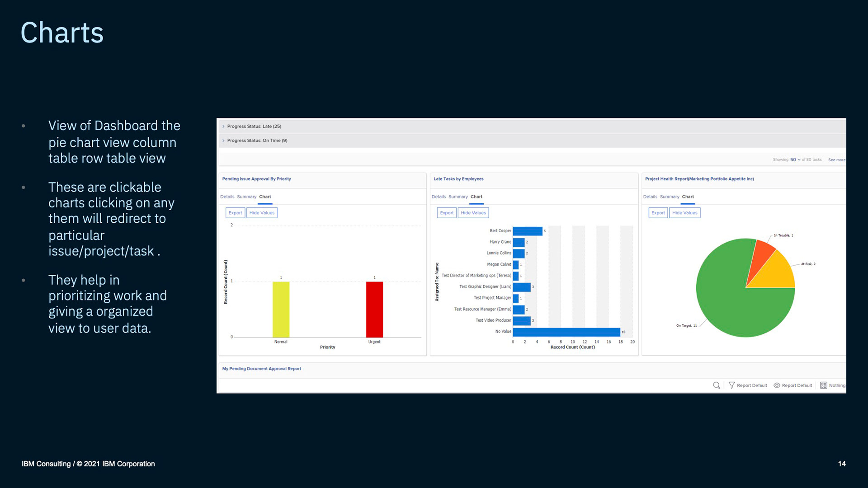
Task: Open Summary tab in Late Tasks by Employees
Action: click(x=458, y=197)
